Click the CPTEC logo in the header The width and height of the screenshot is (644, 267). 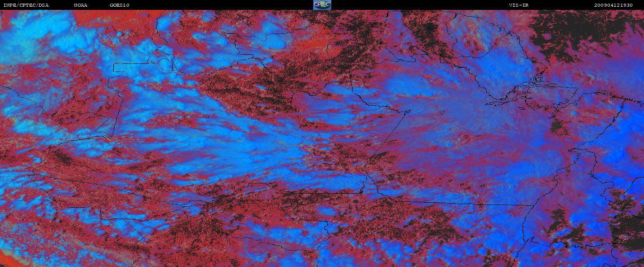tap(322, 5)
